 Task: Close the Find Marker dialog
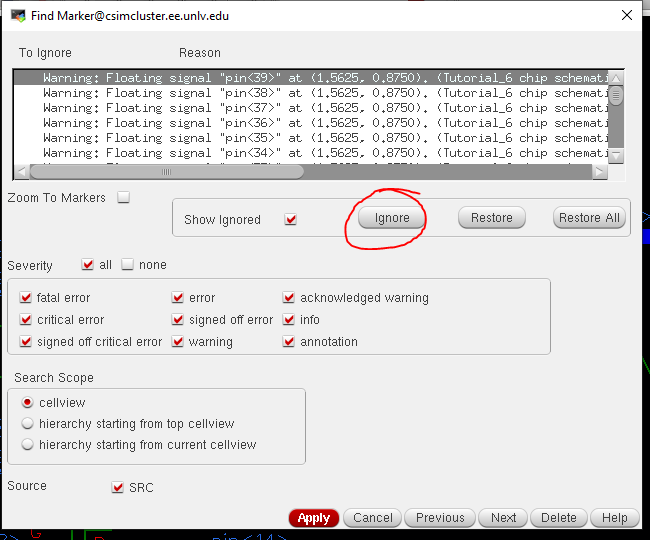click(x=627, y=15)
